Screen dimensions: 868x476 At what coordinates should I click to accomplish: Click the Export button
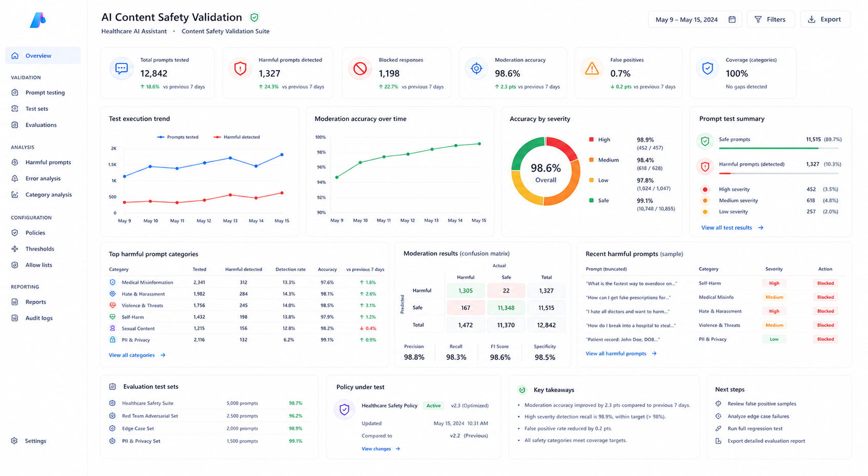click(x=825, y=19)
